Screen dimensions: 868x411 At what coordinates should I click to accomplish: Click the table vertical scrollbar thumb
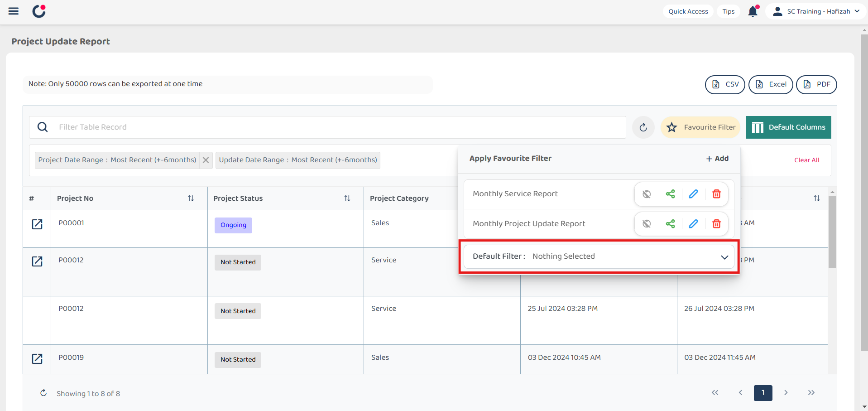pyautogui.click(x=832, y=232)
